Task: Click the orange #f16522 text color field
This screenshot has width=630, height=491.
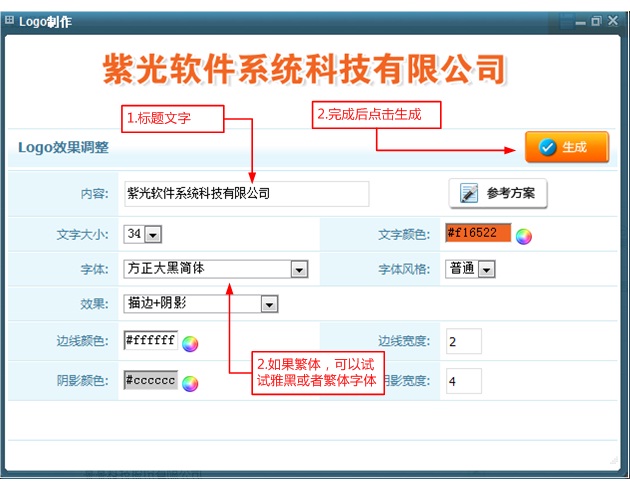Action: 477,234
